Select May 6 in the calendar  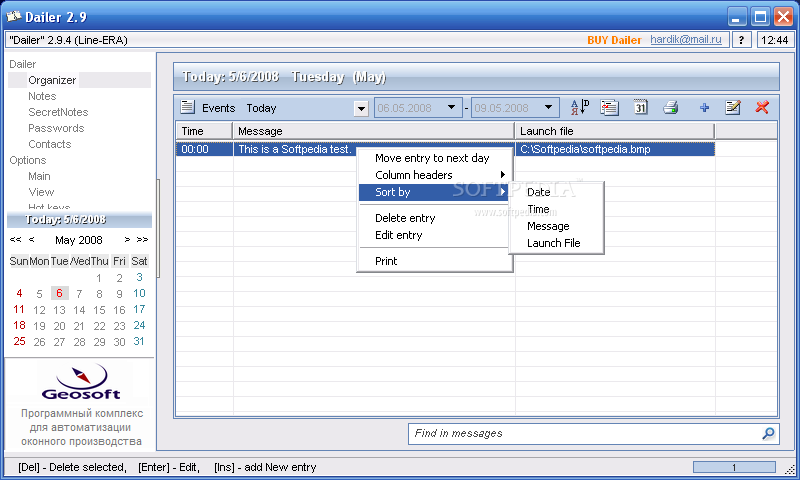[59, 293]
